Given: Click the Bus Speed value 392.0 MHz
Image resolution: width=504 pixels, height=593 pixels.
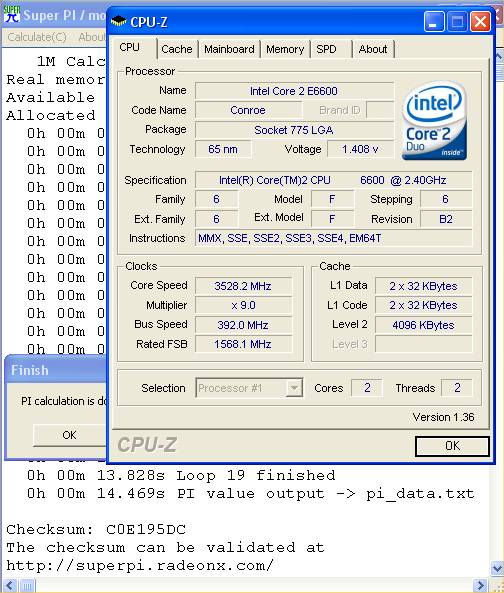Looking at the screenshot, I should (243, 325).
